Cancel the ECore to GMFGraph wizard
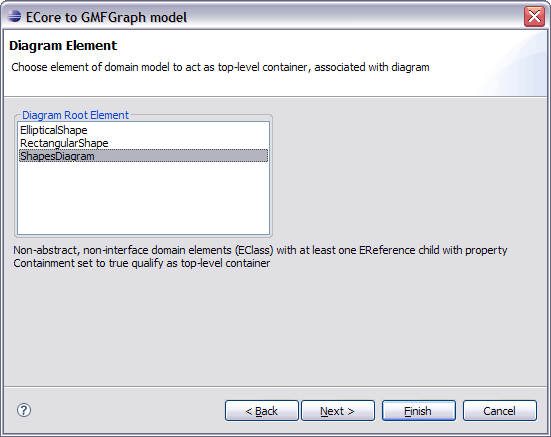The width and height of the screenshot is (551, 437). click(500, 410)
